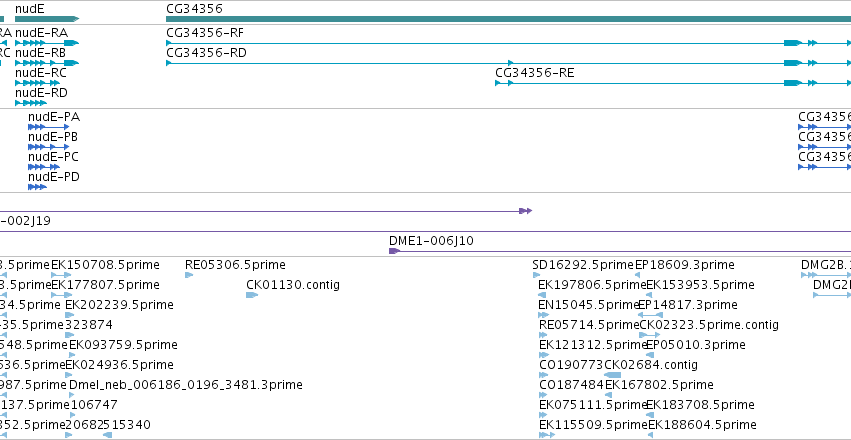Click the CG34356-RE transcript label

pyautogui.click(x=535, y=73)
